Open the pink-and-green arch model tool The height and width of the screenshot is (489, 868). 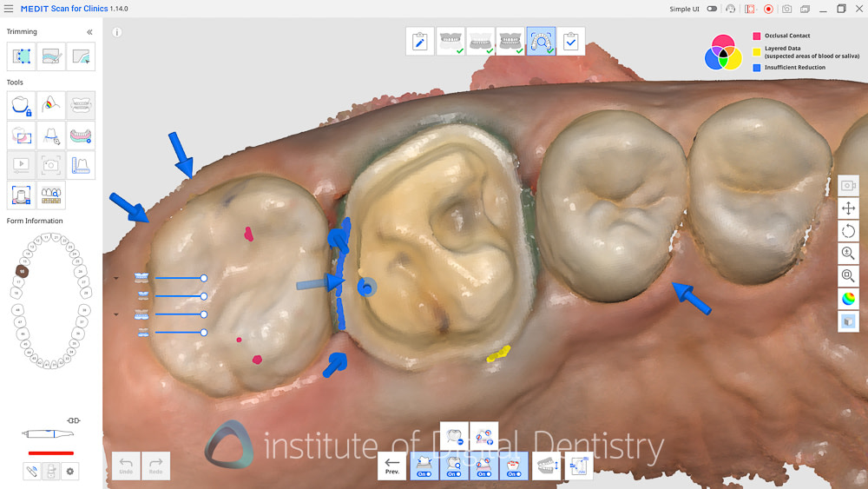(x=81, y=135)
